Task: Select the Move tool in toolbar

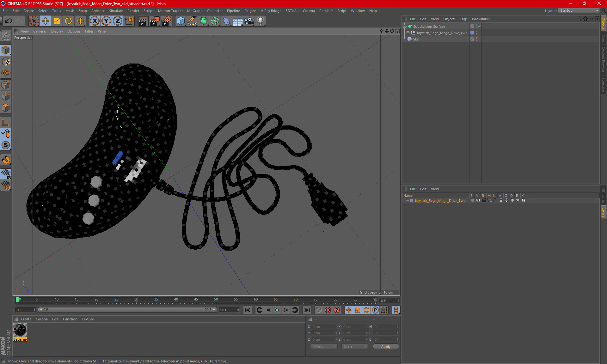Action: click(46, 21)
